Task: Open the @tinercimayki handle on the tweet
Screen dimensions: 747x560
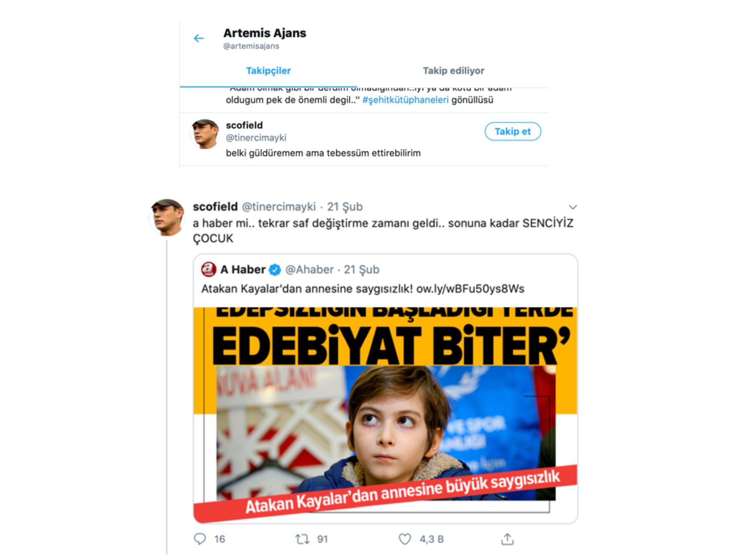Action: pyautogui.click(x=279, y=207)
